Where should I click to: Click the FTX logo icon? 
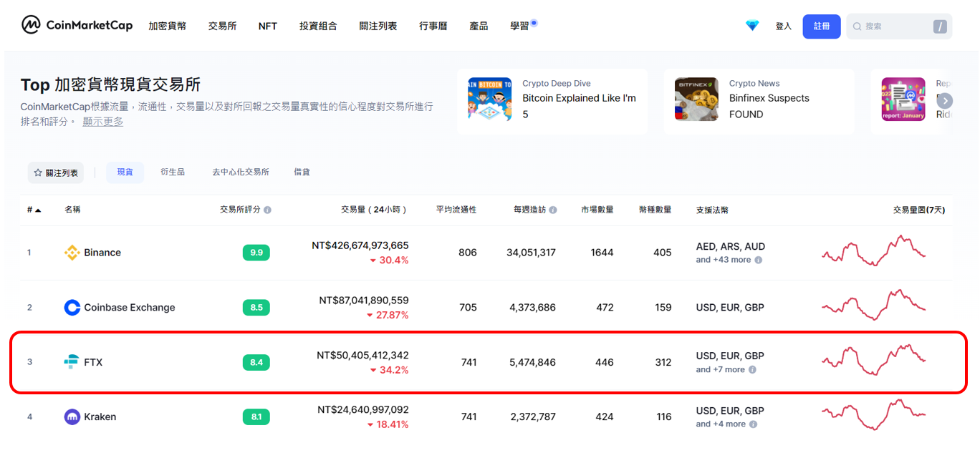72,362
